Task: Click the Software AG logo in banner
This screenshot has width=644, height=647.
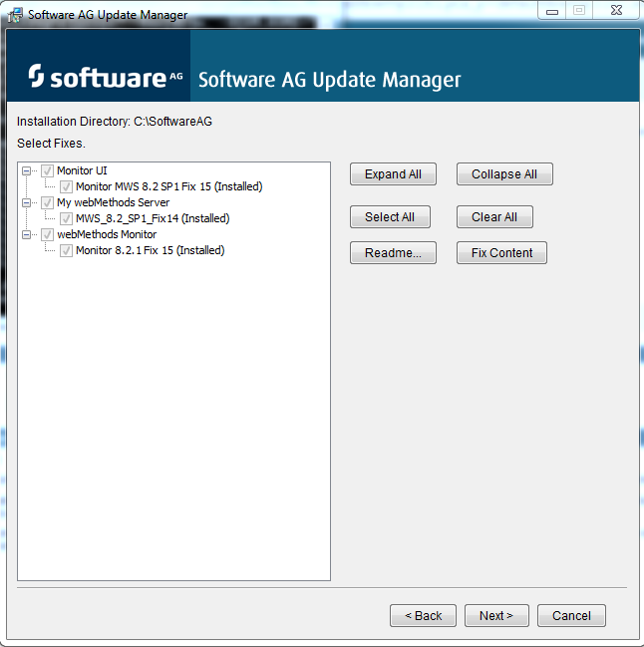Action: coord(106,76)
